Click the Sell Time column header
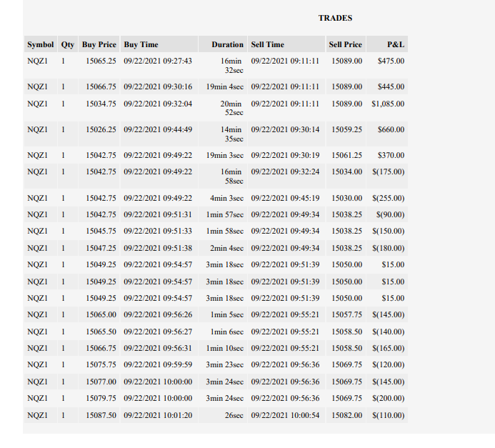Image resolution: width=495 pixels, height=448 pixels. point(286,44)
